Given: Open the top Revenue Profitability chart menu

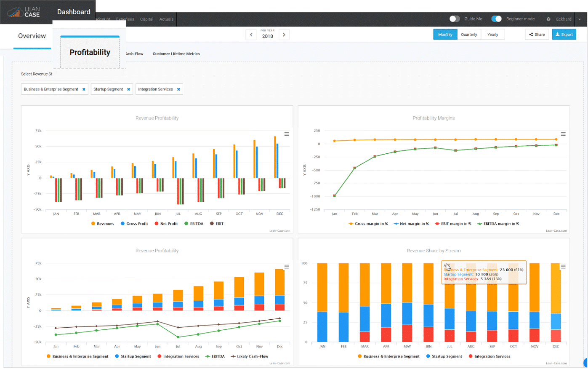Looking at the screenshot, I should [287, 134].
